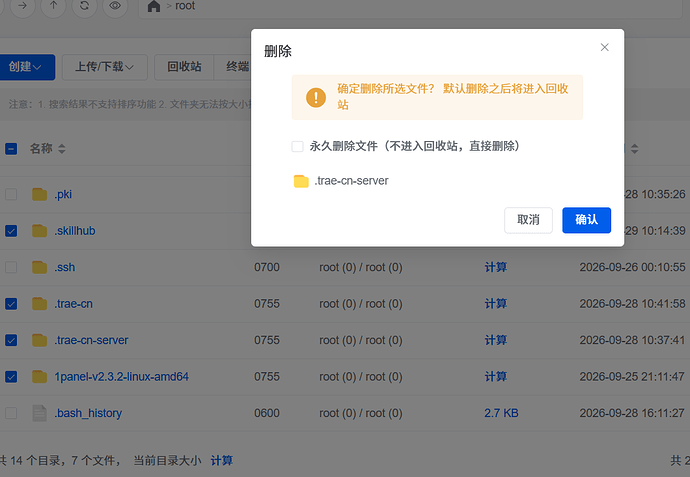The image size is (690, 477).
Task: Click the .ssh folder icon
Action: tap(40, 268)
